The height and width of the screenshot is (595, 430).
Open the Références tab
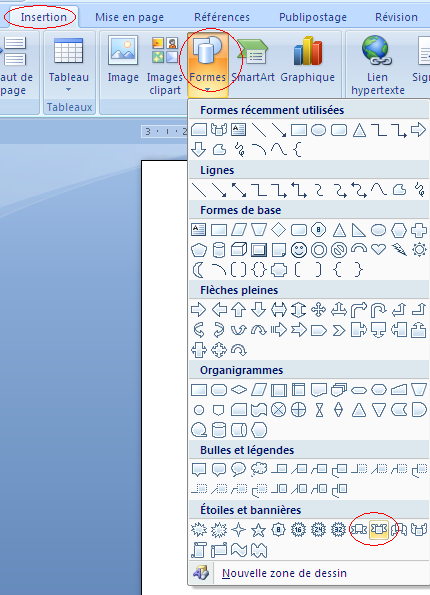pos(222,17)
